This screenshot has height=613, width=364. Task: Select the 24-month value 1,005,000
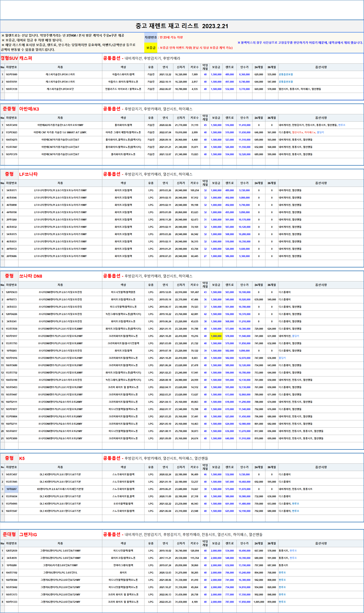[x=259, y=602]
